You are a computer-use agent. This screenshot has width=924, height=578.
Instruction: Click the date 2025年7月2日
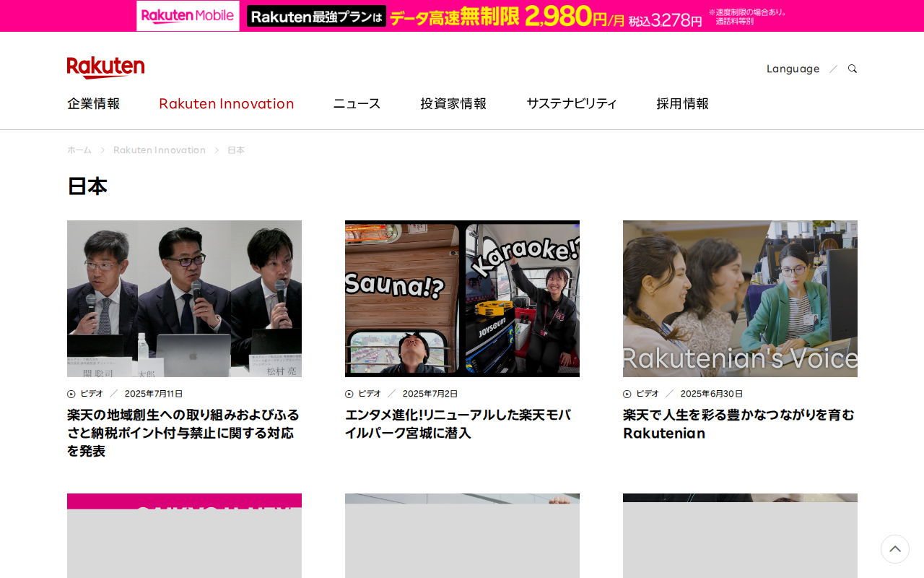(430, 394)
